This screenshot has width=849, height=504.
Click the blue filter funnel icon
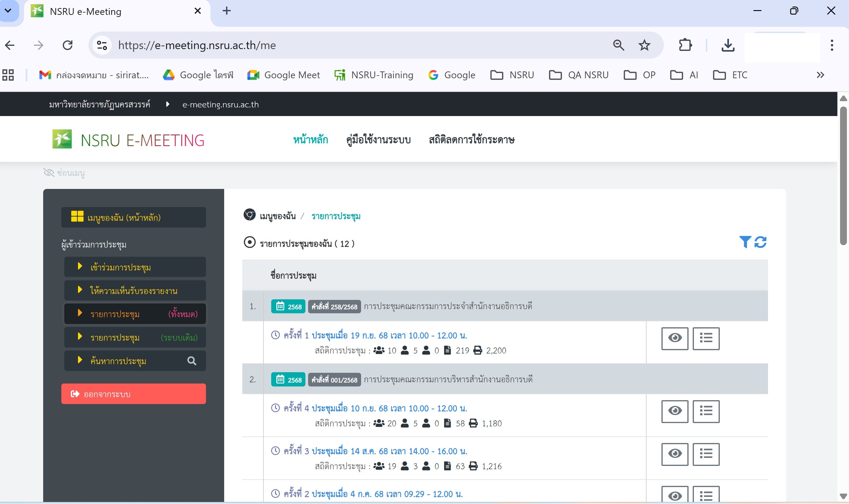tap(745, 242)
